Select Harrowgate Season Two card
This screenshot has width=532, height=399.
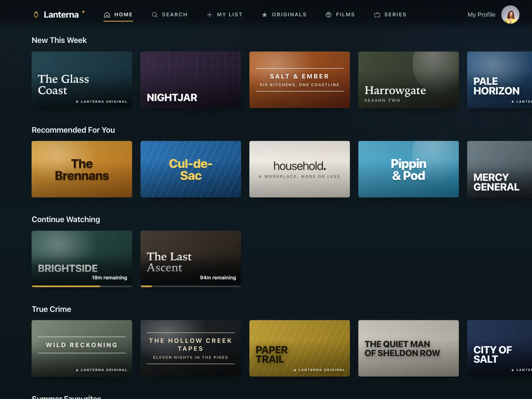click(409, 80)
